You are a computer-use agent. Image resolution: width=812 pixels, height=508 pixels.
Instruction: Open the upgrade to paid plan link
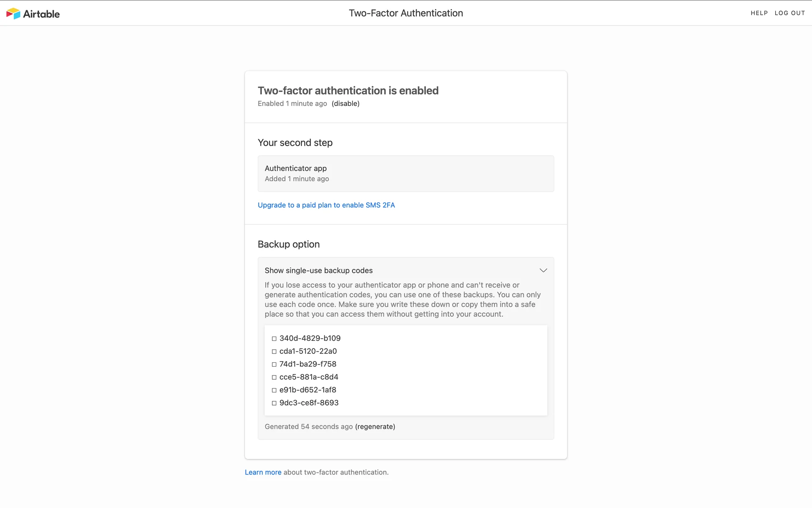click(x=326, y=205)
